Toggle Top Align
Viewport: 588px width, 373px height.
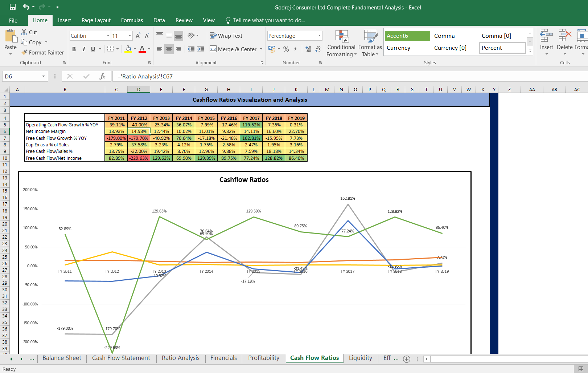point(160,35)
